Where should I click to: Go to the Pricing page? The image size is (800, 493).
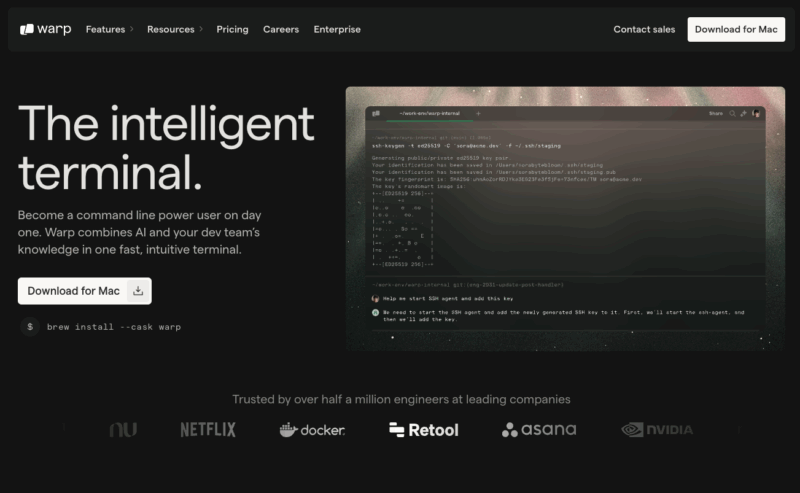coord(232,29)
